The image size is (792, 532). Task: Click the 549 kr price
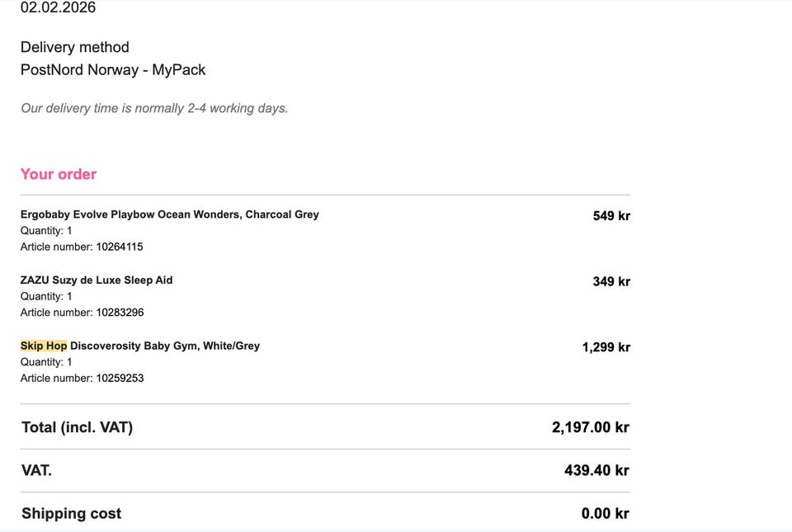[x=611, y=216]
